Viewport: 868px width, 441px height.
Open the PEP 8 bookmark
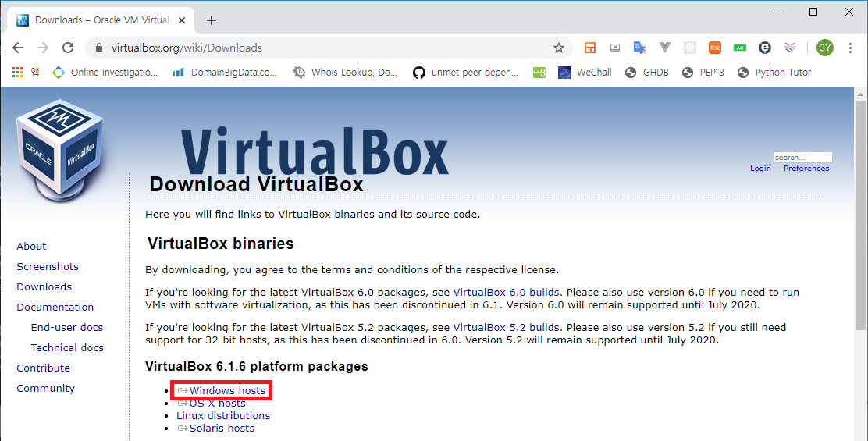point(703,72)
